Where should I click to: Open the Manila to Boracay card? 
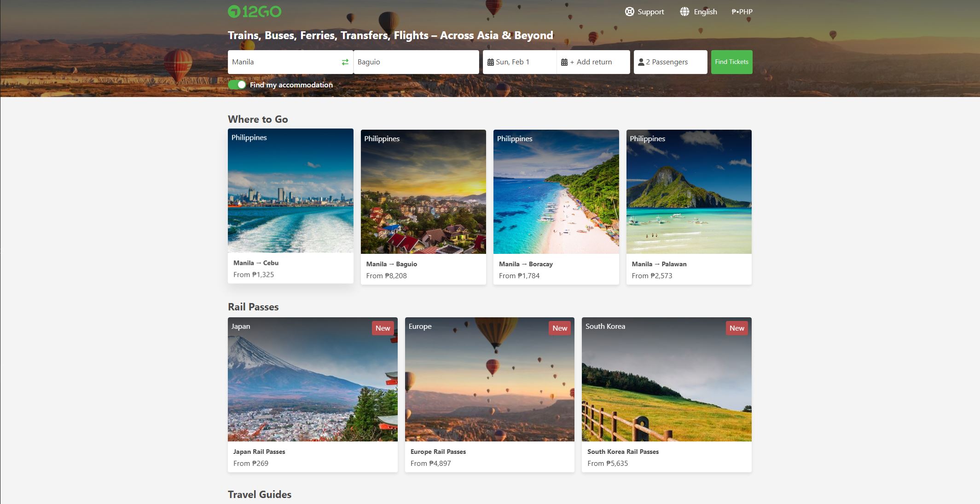[x=556, y=207]
